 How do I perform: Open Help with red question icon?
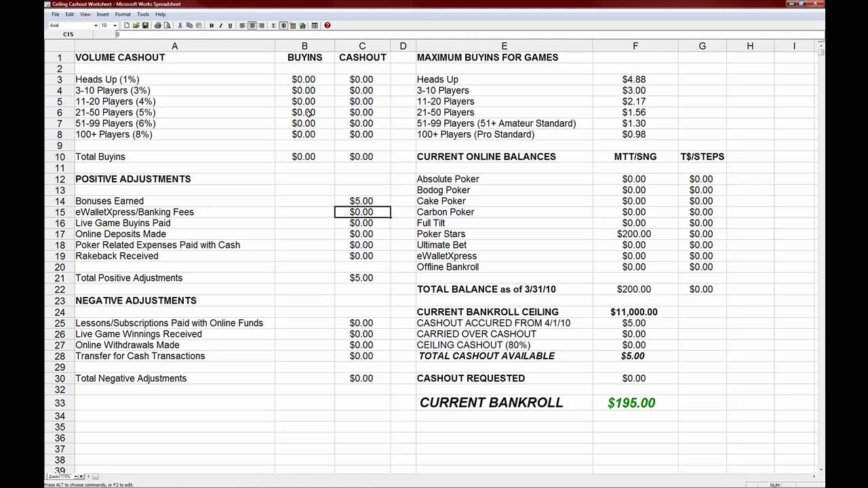tap(328, 26)
